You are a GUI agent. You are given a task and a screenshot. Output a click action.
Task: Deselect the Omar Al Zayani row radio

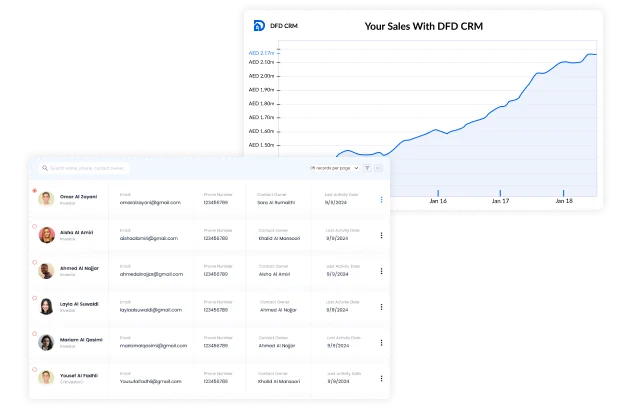point(35,191)
